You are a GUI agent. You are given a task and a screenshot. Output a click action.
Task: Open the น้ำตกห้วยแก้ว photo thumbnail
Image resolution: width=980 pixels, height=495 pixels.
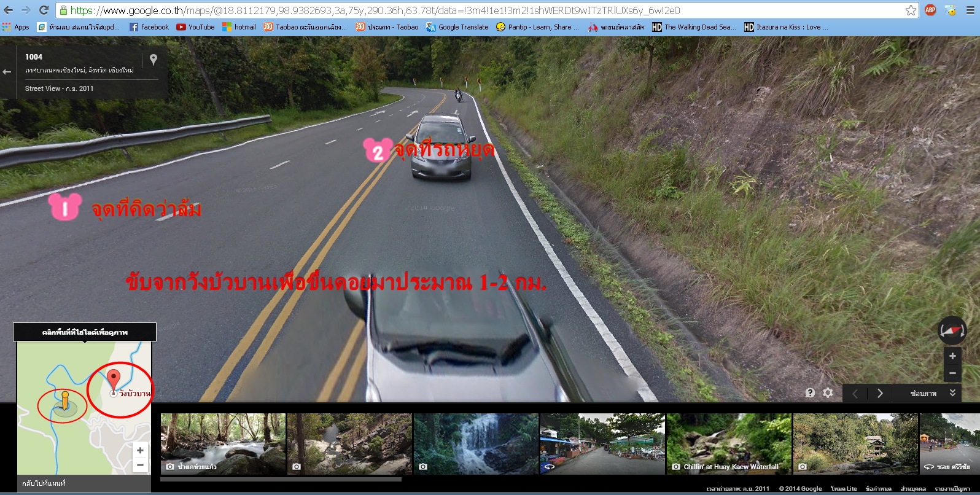[223, 443]
